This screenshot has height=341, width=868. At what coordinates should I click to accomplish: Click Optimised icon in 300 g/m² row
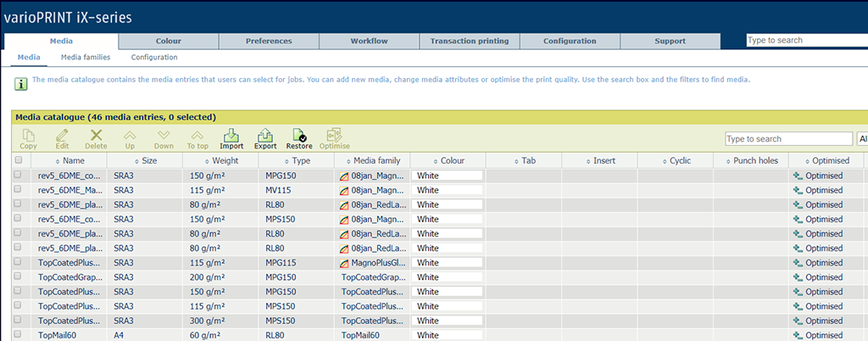pos(798,321)
